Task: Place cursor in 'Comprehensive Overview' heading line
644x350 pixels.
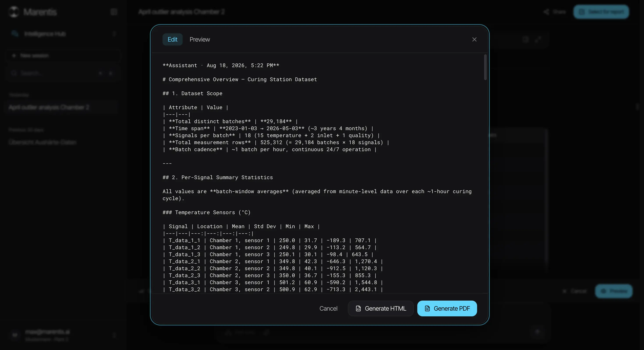Action: click(x=239, y=79)
